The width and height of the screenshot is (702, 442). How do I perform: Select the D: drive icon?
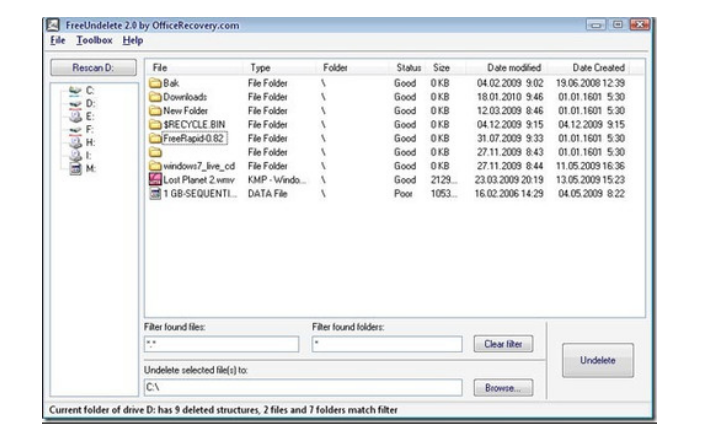pyautogui.click(x=75, y=103)
